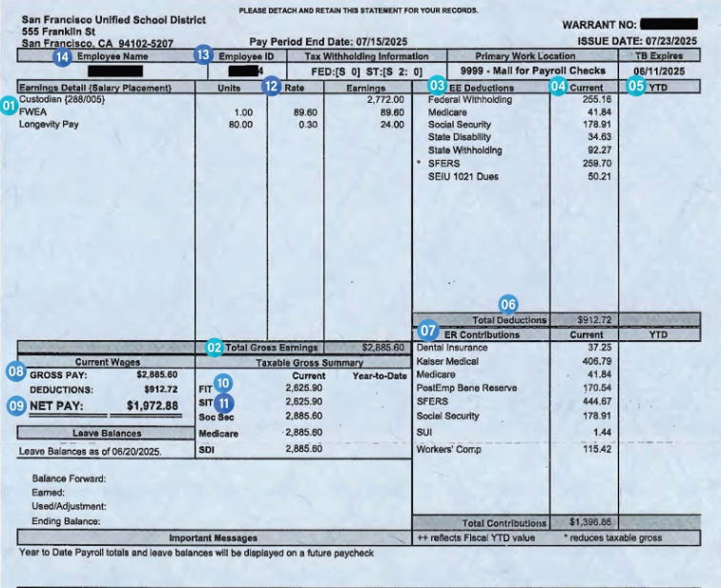Click the Longevity Pay earnings '24.00'
Screen dimensions: 721x588
(x=392, y=125)
